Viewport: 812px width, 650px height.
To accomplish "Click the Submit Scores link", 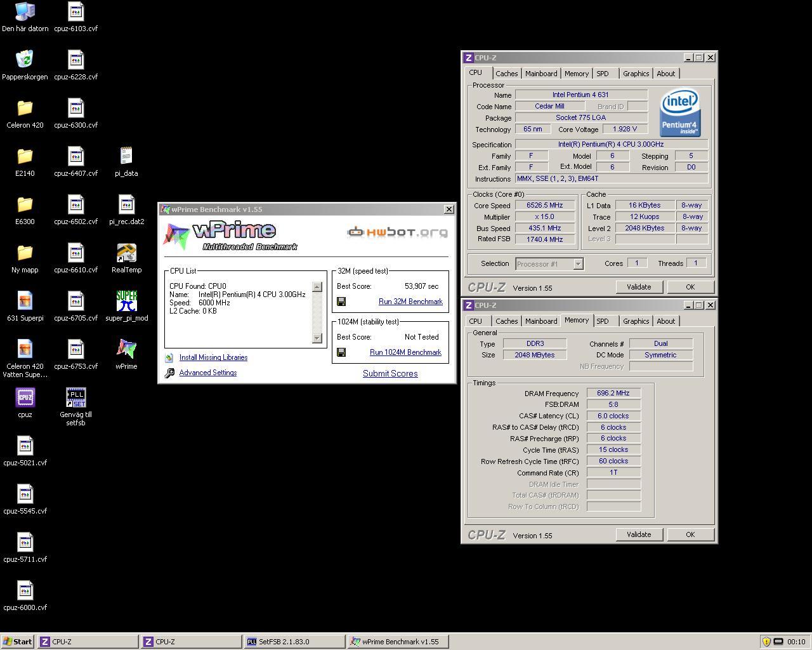I will point(390,373).
